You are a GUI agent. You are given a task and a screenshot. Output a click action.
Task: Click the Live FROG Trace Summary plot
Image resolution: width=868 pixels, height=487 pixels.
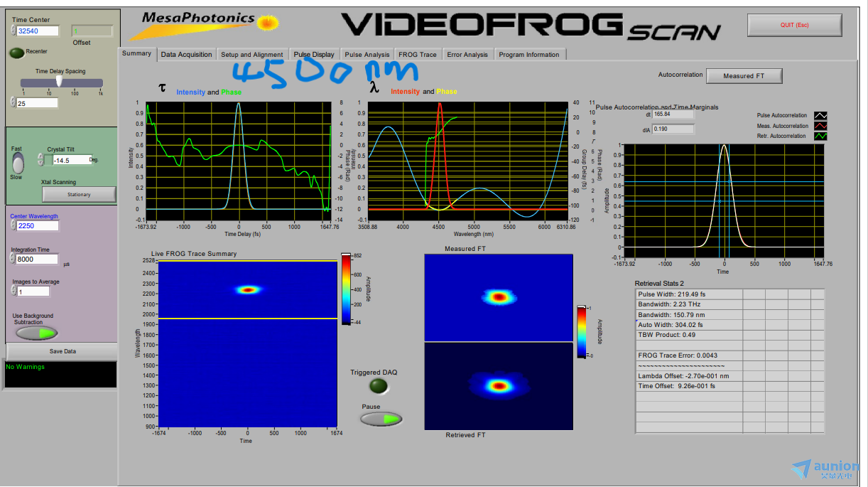[247, 343]
